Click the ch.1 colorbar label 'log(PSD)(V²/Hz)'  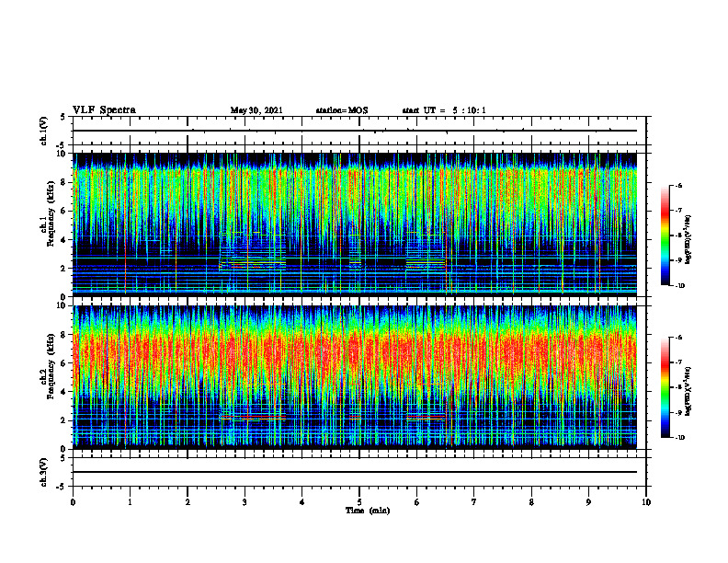point(688,240)
